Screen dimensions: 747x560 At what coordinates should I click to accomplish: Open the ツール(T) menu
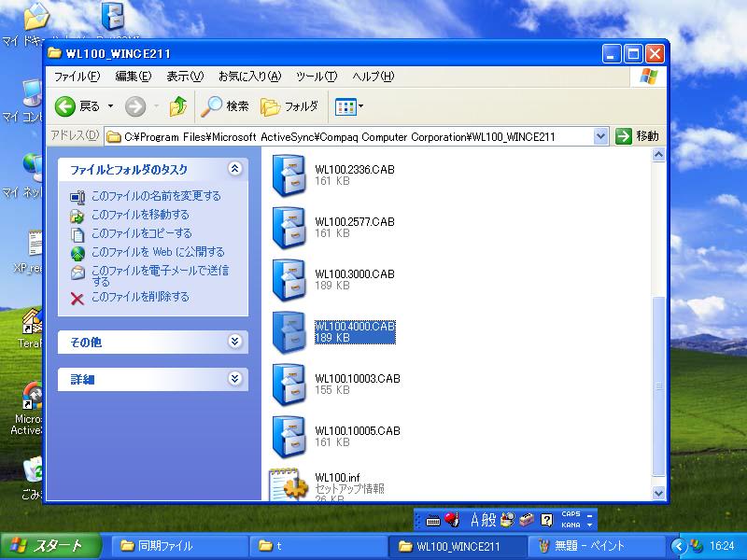(x=317, y=77)
